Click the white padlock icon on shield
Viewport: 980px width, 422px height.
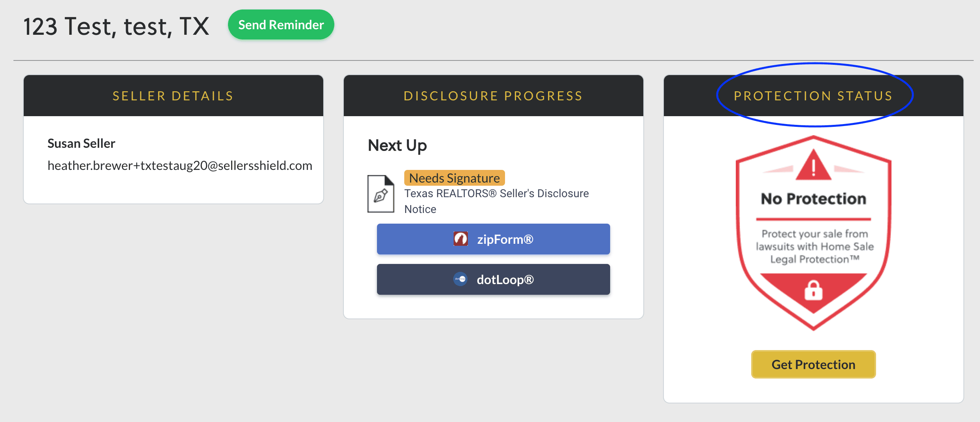pos(813,291)
